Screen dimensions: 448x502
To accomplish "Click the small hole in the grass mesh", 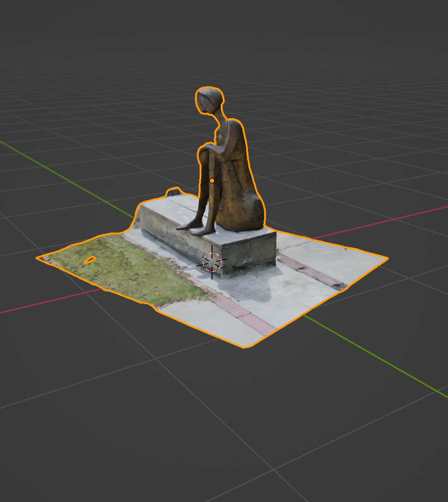I will 90,259.
